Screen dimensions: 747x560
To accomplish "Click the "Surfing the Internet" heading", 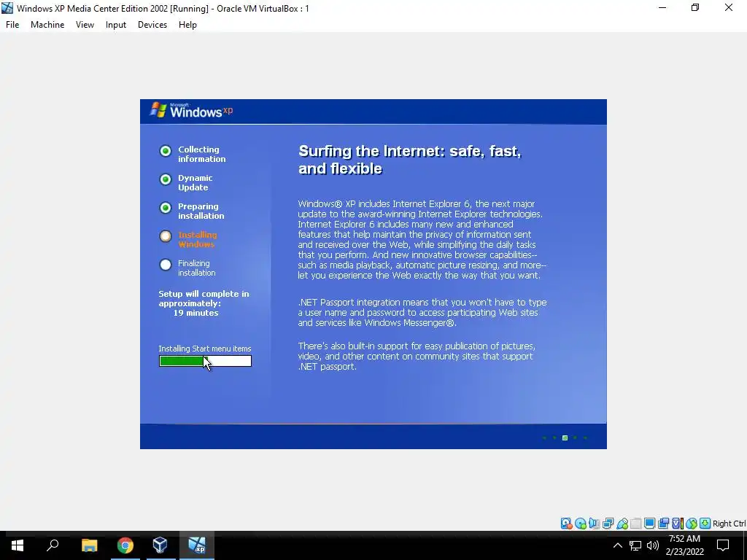I will click(x=410, y=160).
